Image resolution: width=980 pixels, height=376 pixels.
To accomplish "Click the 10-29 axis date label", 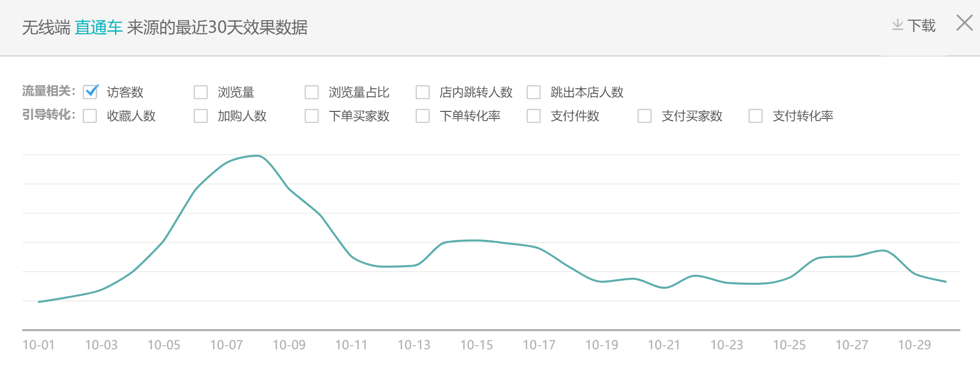I will pos(914,345).
